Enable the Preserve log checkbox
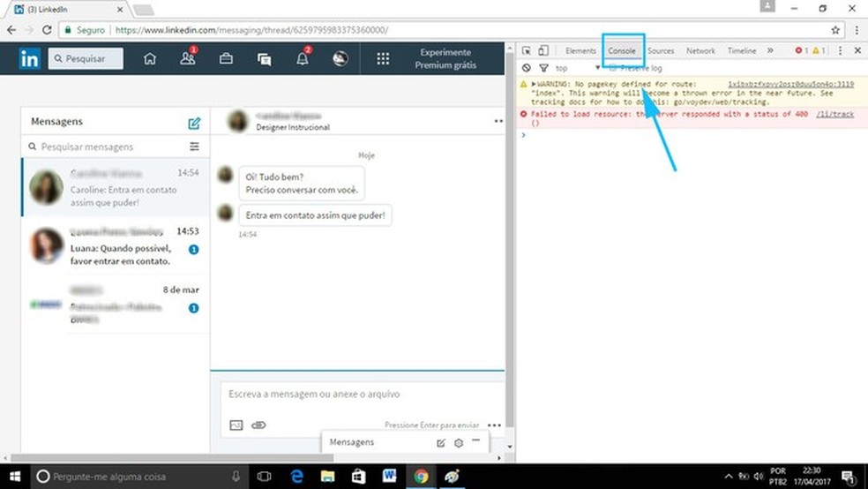The height and width of the screenshot is (489, 868). coord(613,68)
